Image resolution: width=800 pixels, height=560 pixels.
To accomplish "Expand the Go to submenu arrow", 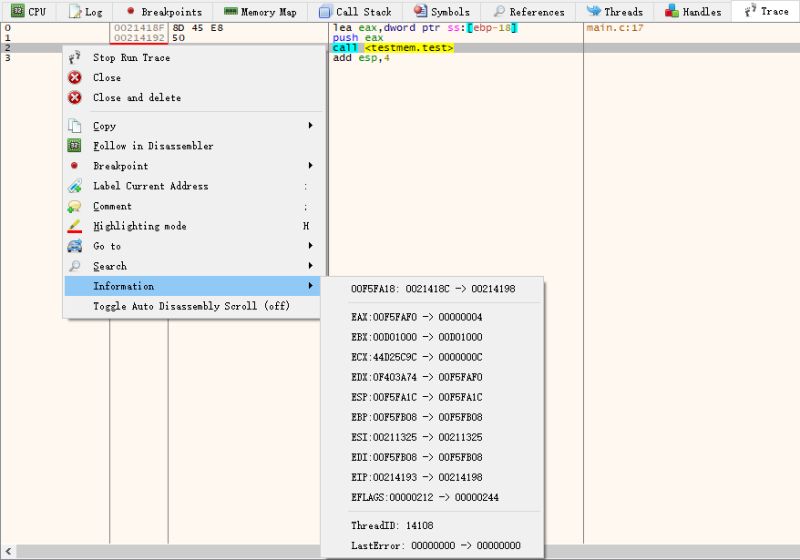I will (x=310, y=246).
